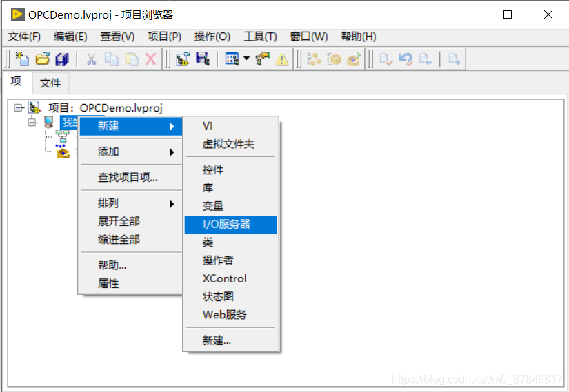Click the Undo Checkout arrow icon
Screen dimensions: 569x392
(x=406, y=59)
